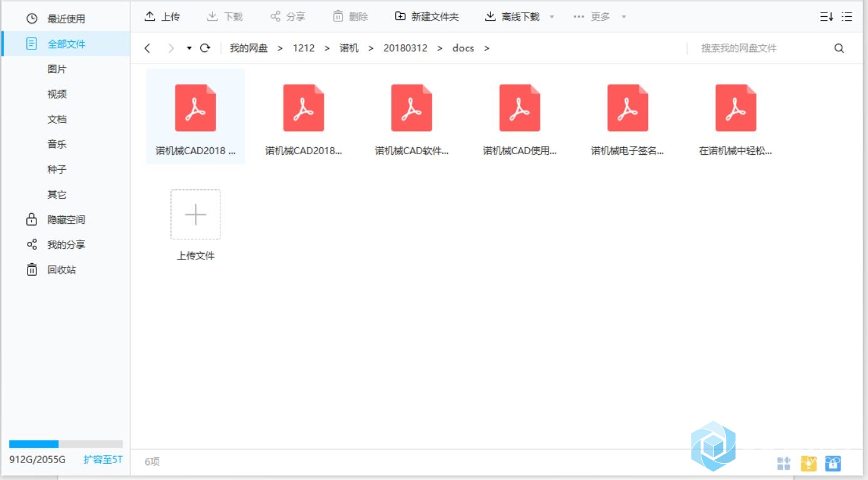868x480 pixels.
Task: Open the navigation history dropdown triangle
Action: (x=189, y=48)
